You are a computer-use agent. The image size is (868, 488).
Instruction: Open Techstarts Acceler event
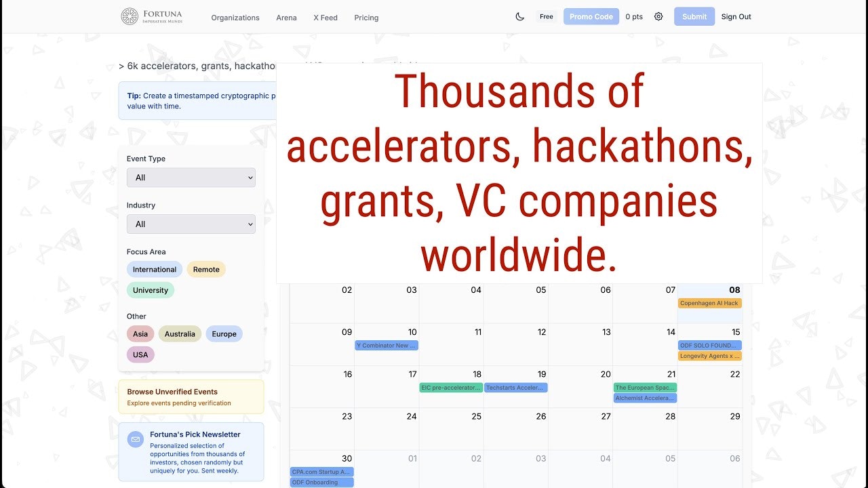516,388
